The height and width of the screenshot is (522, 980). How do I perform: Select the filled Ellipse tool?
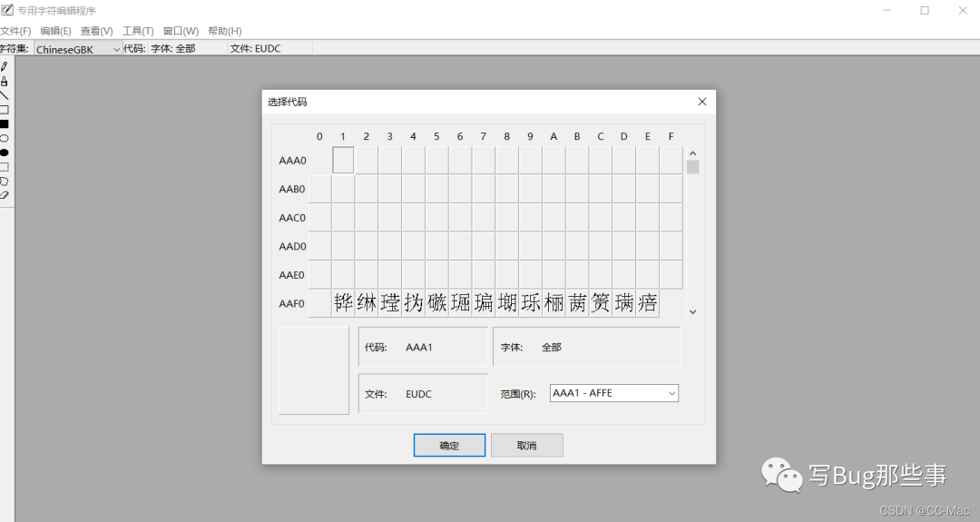point(5,153)
